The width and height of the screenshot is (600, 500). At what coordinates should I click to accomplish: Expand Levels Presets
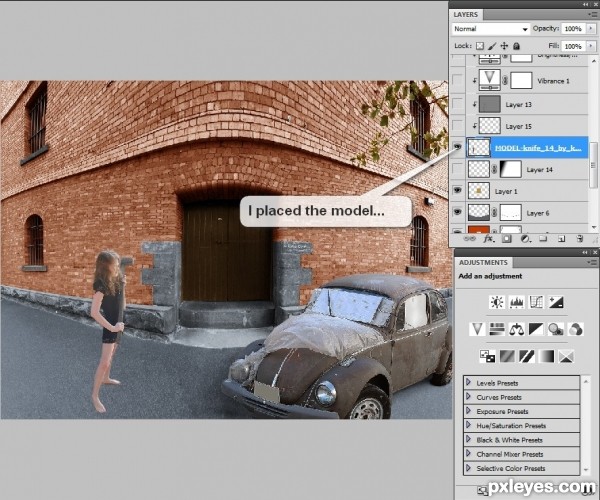pos(468,382)
